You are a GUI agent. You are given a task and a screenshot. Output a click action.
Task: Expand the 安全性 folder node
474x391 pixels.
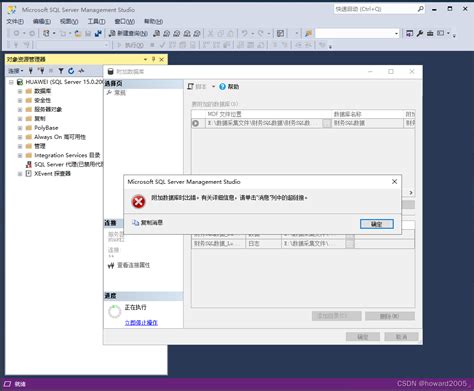[x=20, y=100]
